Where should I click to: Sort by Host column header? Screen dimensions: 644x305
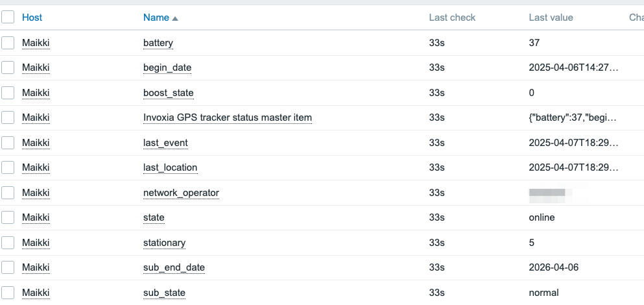click(x=32, y=18)
